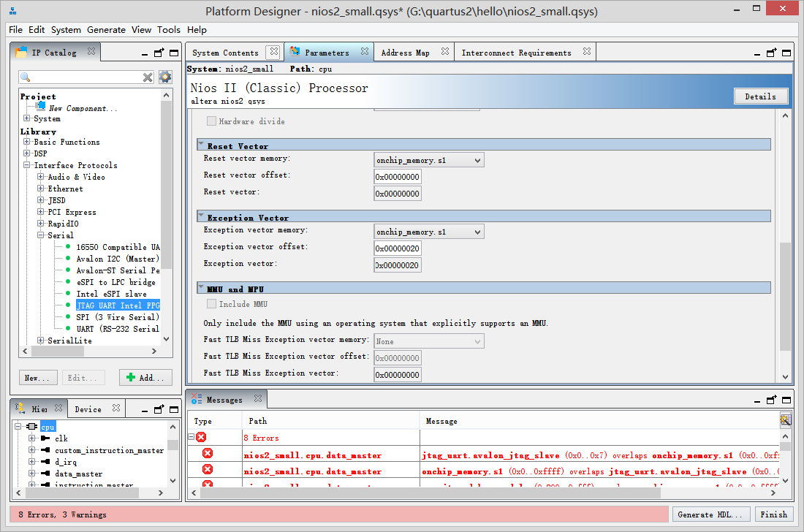Click error icon on first data_master row

click(207, 454)
